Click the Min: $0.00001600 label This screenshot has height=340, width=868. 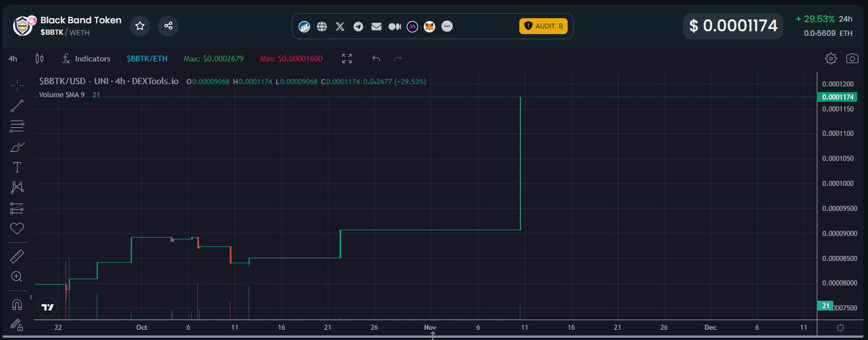coord(292,59)
